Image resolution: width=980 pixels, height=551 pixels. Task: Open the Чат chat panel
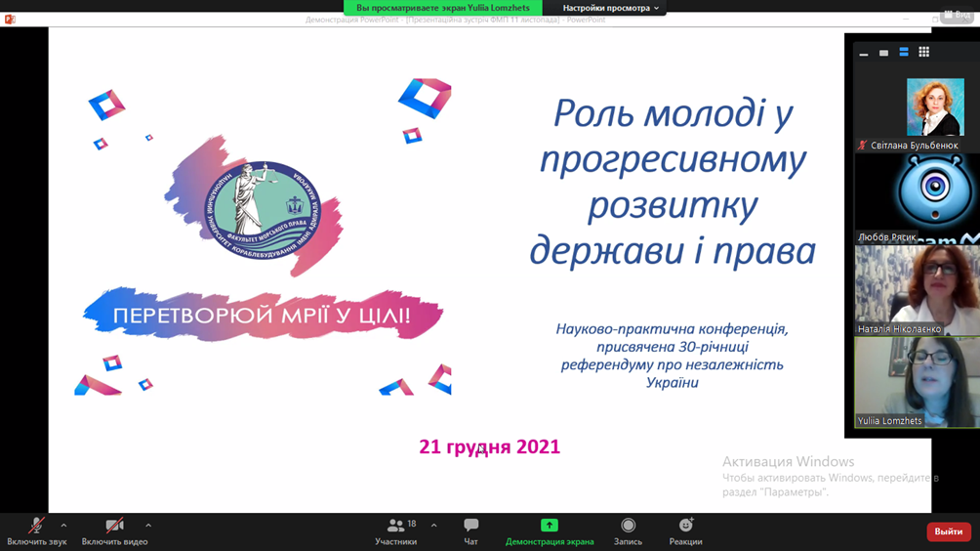(x=470, y=531)
